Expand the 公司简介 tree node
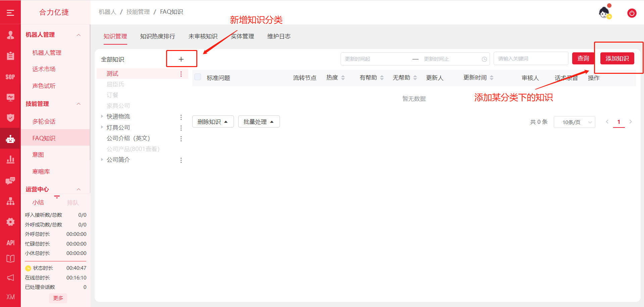 point(102,160)
